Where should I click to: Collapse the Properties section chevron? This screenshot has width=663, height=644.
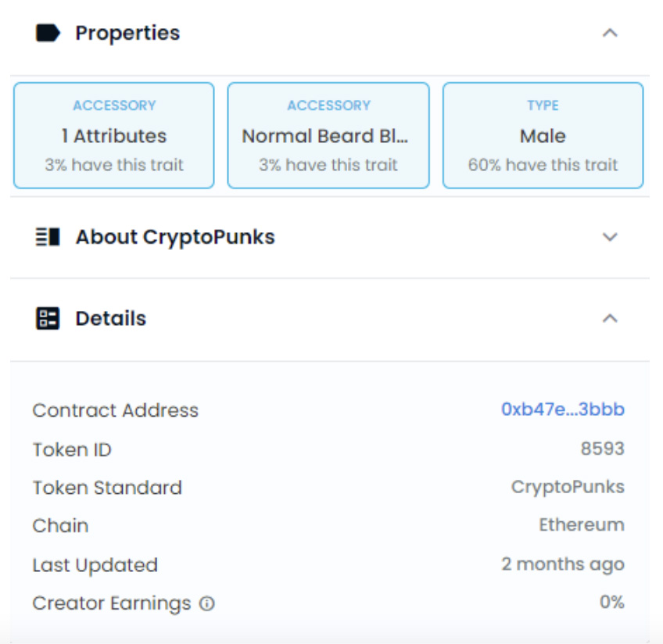tap(610, 33)
